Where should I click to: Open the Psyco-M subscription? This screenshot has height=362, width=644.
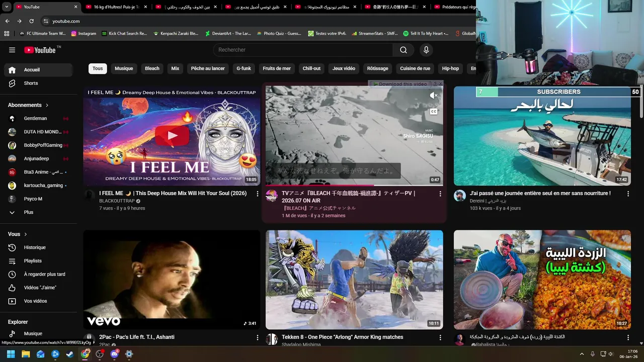coord(38,199)
